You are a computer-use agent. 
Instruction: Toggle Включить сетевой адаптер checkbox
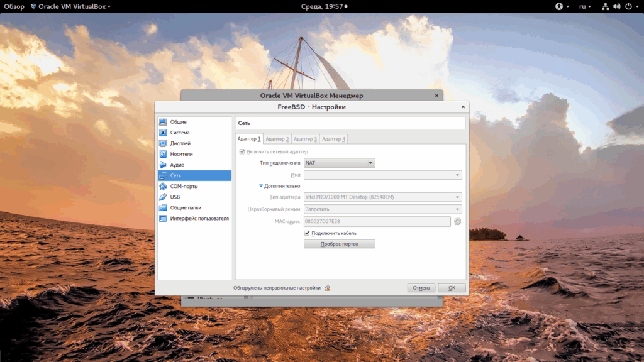click(242, 152)
